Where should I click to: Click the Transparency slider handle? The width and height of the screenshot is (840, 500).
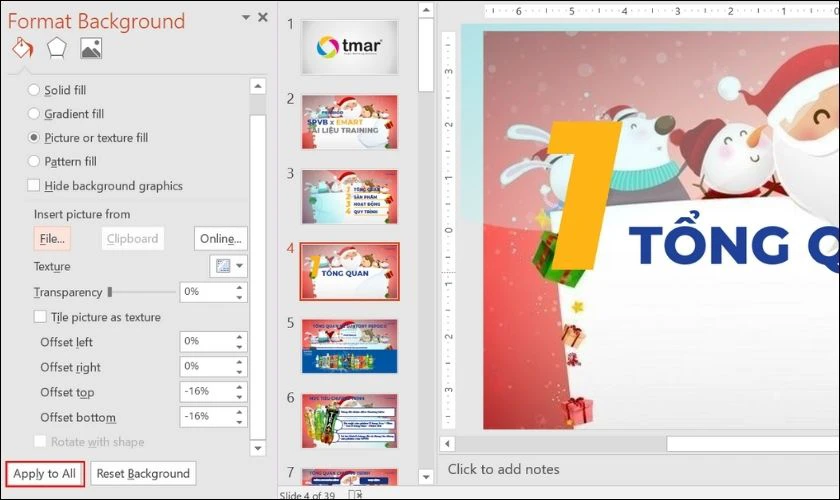click(x=110, y=292)
